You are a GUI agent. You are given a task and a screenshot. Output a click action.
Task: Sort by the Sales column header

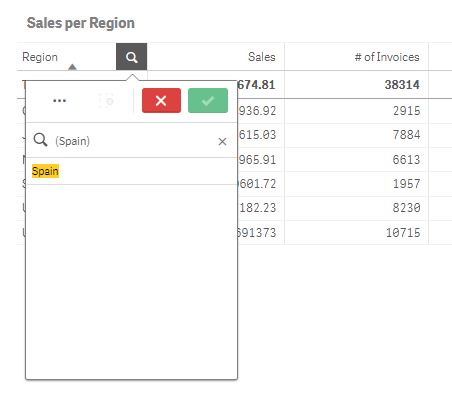(x=262, y=57)
